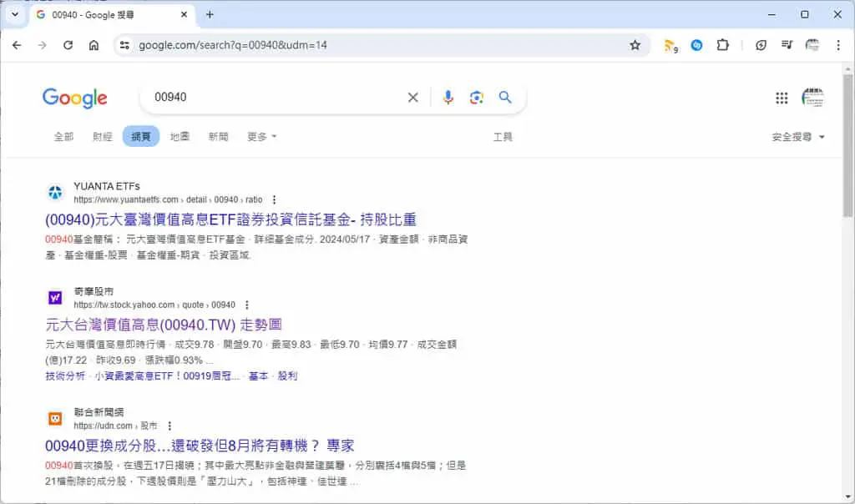Open the tab search chevron
This screenshot has width=855, height=504.
(15, 15)
